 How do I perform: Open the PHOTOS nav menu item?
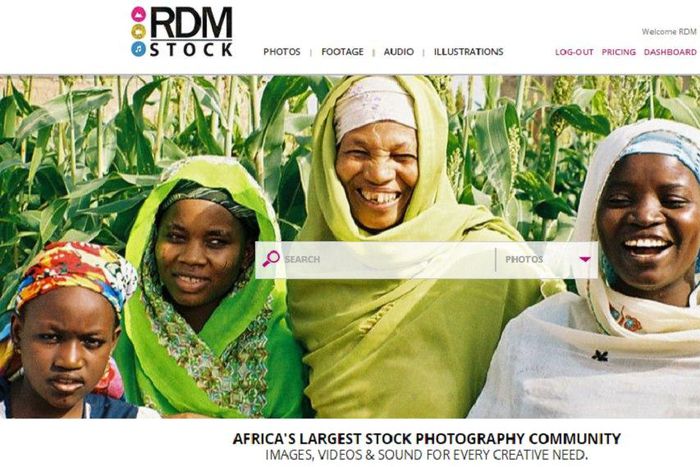[282, 52]
